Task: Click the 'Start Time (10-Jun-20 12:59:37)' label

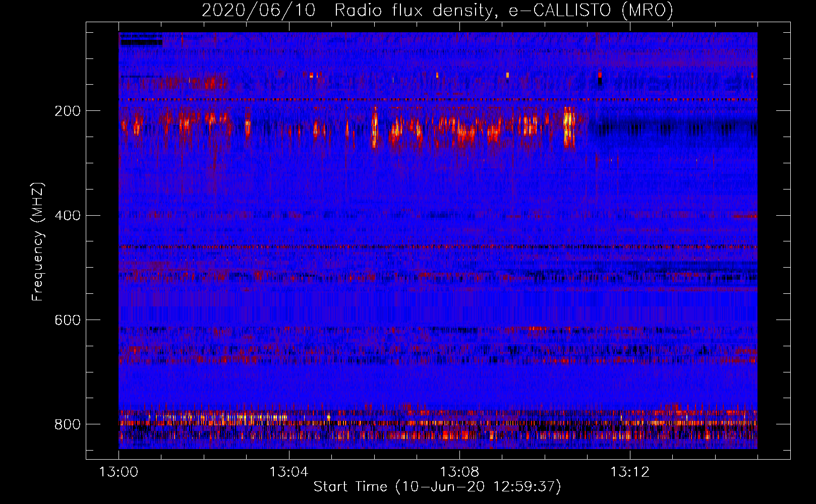Action: tap(437, 487)
